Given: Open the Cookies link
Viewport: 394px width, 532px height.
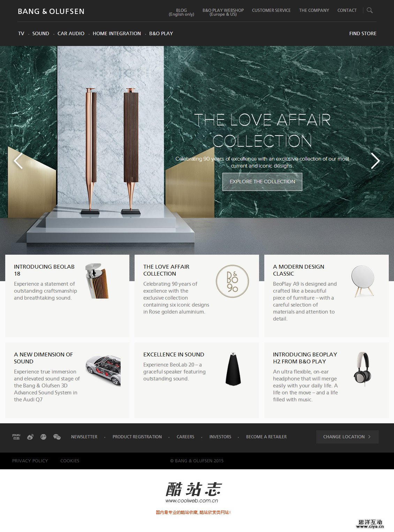Looking at the screenshot, I should click(x=70, y=461).
